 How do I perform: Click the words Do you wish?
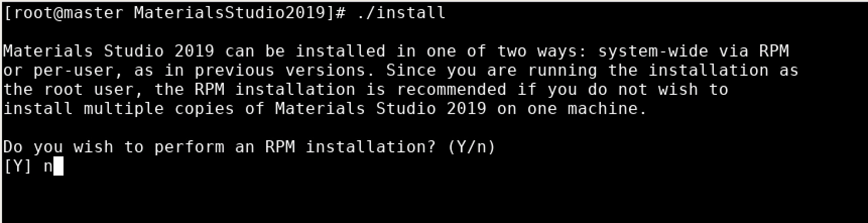tap(58, 147)
